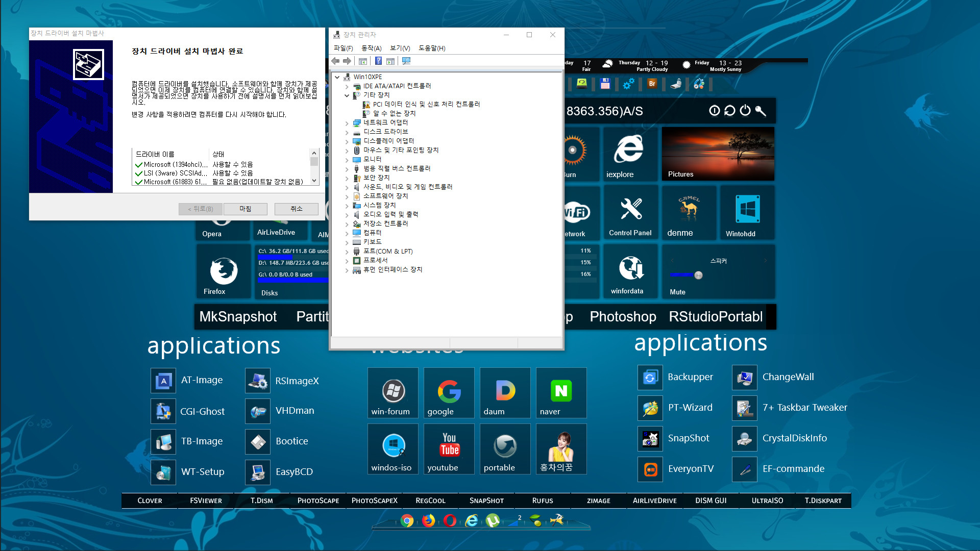Open the iexplore tile
Viewport: 980px width, 551px height.
(x=630, y=154)
